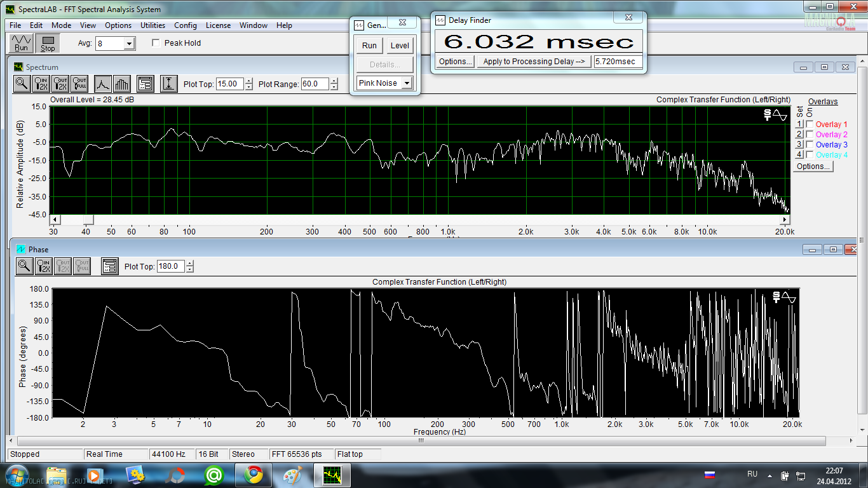Open File Explorer from the taskbar
Viewport: 868px width, 488px height.
coord(57,475)
